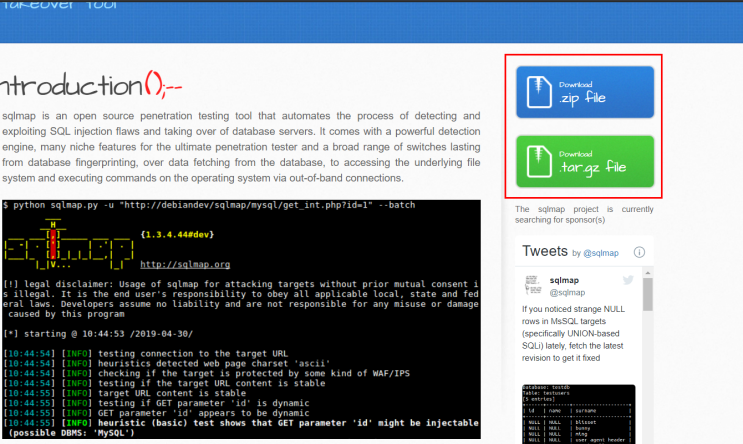Click the @sqlmap handle under the tweet author
The width and height of the screenshot is (743, 444).
pos(567,293)
